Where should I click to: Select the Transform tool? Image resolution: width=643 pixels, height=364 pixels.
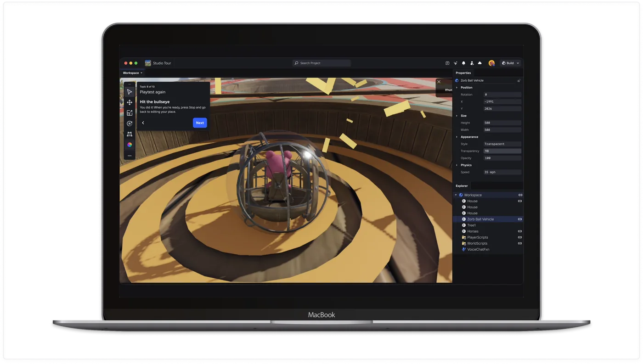(130, 134)
